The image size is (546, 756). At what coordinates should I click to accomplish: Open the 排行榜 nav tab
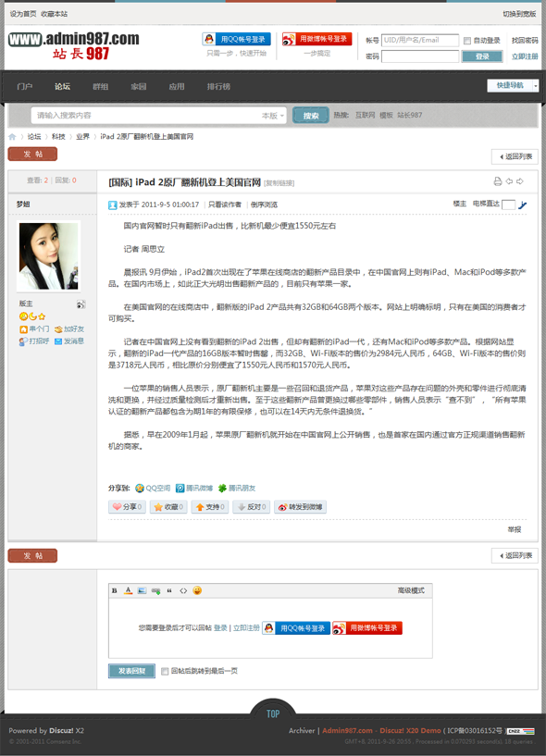[218, 86]
